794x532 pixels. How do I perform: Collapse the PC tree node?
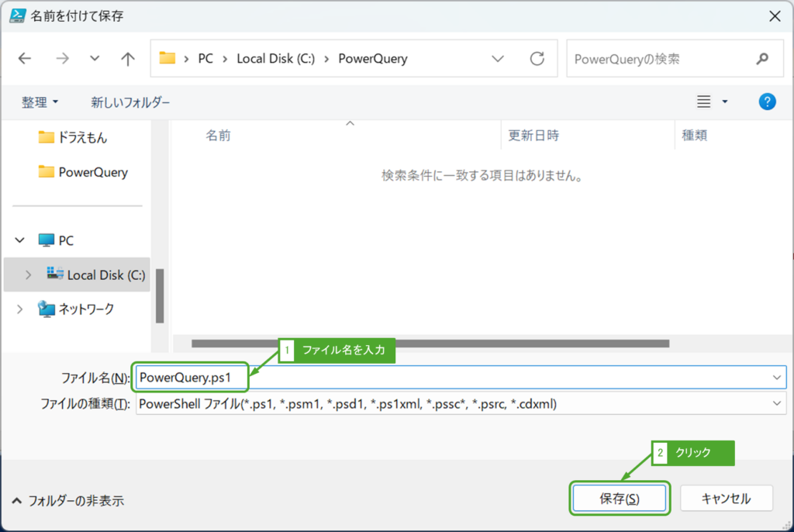pyautogui.click(x=19, y=240)
